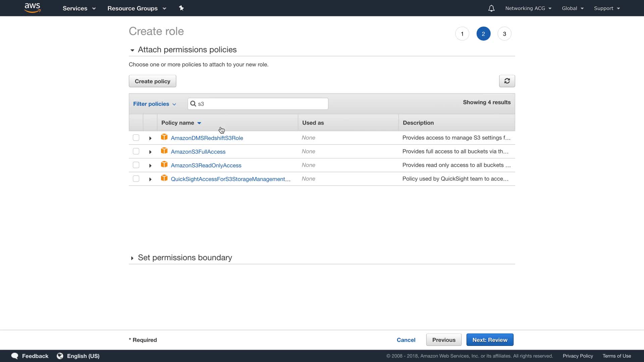Click the orange policy icon beside AmazonS3FullAccess
This screenshot has height=362, width=644.
coord(164,151)
